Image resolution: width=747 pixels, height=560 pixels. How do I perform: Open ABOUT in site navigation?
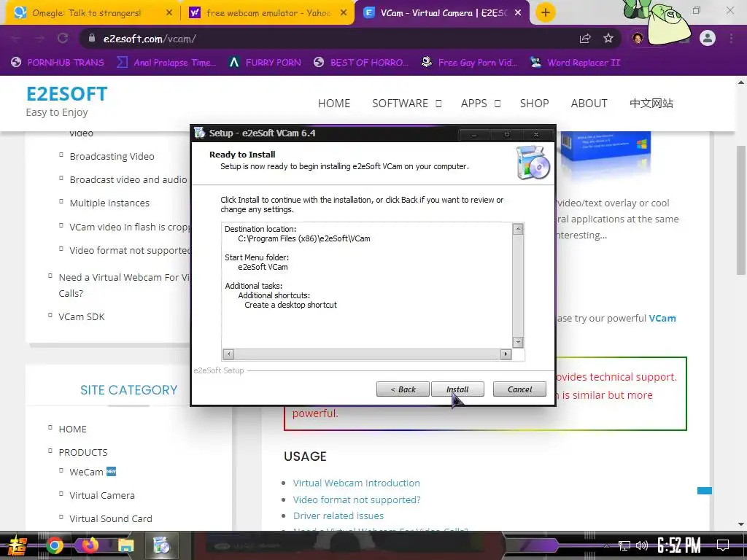click(x=589, y=104)
